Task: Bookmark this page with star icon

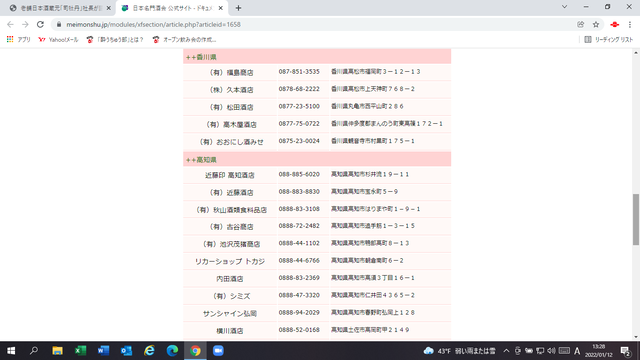Action: [x=596, y=24]
